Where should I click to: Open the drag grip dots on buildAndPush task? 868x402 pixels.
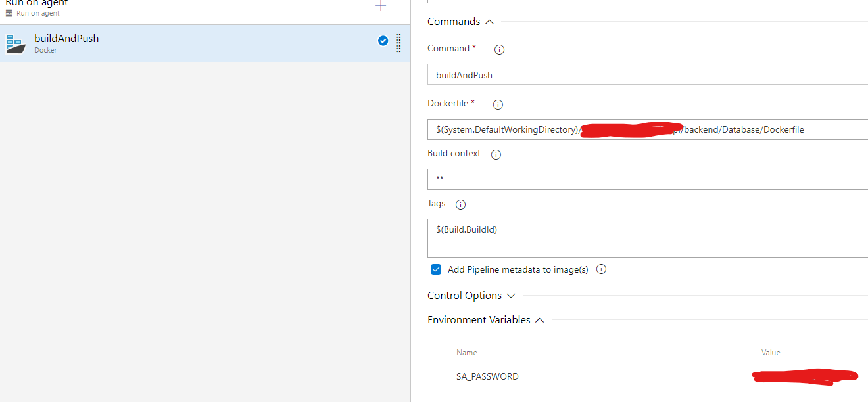(398, 43)
